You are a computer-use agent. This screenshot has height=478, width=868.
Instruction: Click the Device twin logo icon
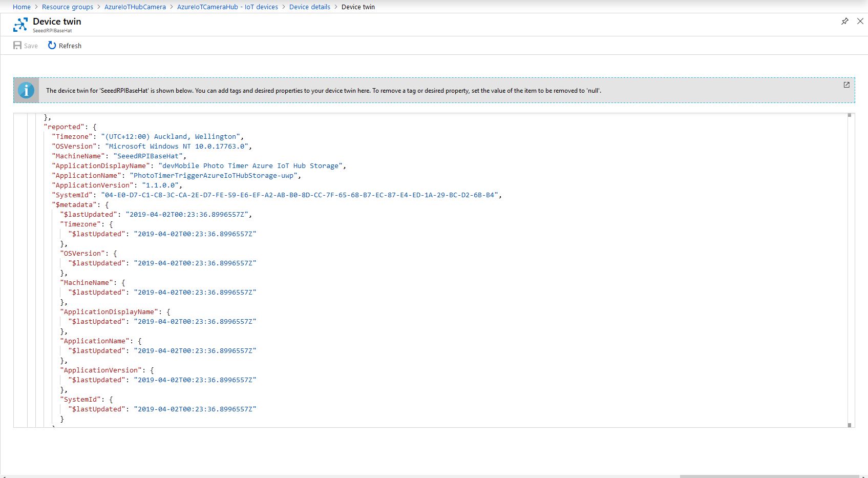20,25
